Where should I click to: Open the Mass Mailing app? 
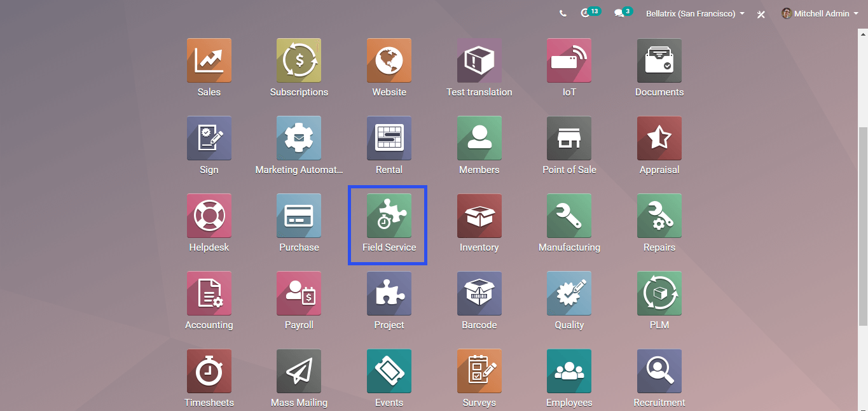pos(299,371)
